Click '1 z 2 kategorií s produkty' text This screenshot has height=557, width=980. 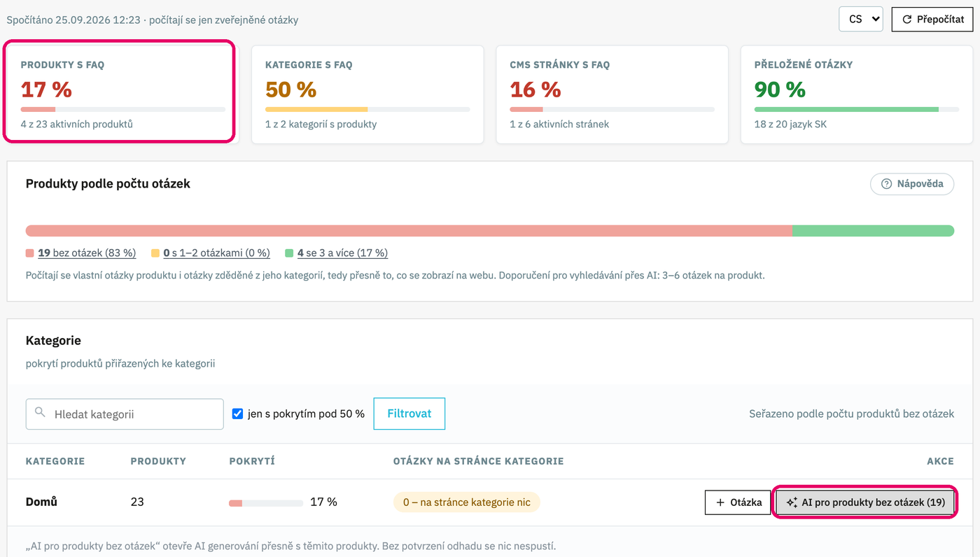coord(321,125)
